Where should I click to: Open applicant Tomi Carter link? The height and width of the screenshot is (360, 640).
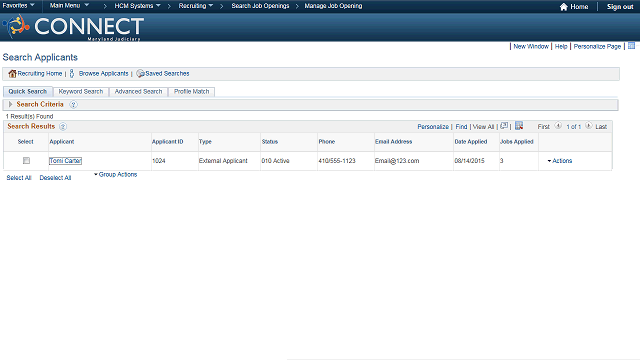(x=65, y=161)
